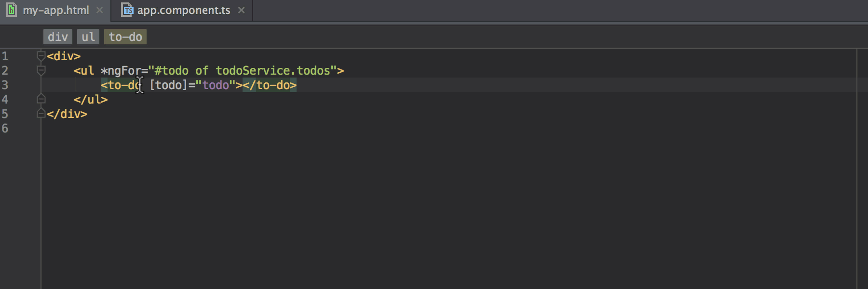The width and height of the screenshot is (868, 289).
Task: Select the div breadcrumb
Action: tap(58, 37)
